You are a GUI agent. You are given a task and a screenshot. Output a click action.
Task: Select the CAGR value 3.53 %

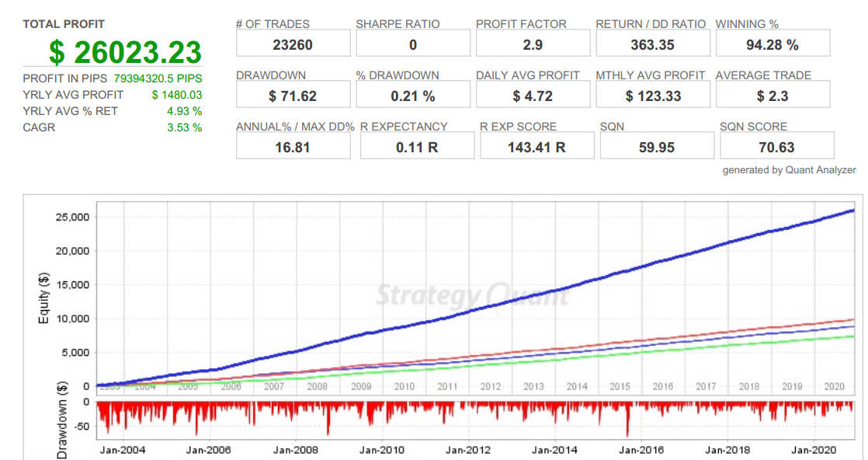(x=184, y=127)
